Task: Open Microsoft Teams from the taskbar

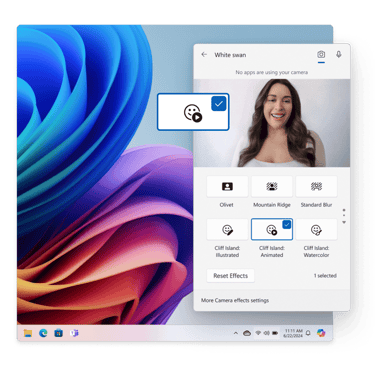Action: [74, 333]
